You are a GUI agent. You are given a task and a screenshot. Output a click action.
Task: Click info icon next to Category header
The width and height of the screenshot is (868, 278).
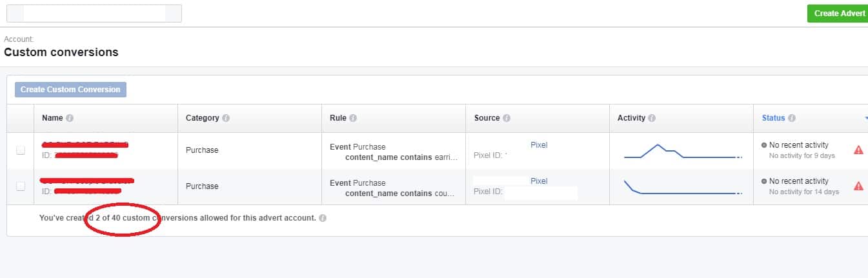[x=227, y=119]
